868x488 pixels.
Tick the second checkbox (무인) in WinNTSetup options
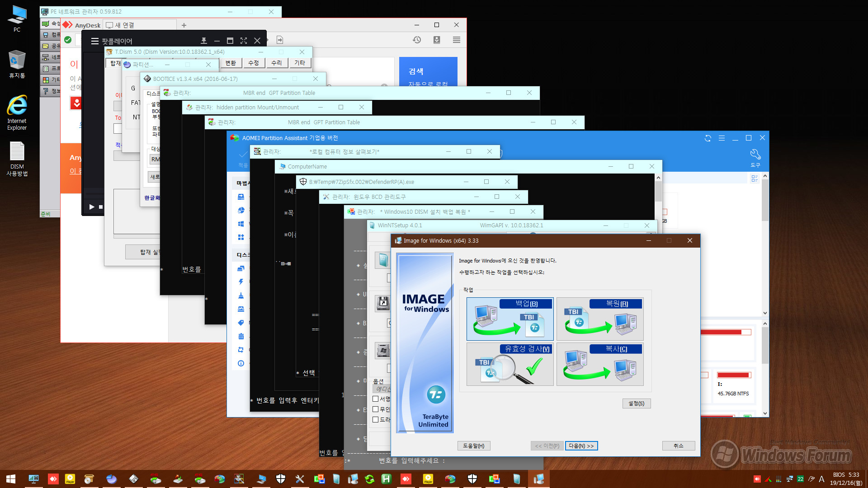pos(376,409)
